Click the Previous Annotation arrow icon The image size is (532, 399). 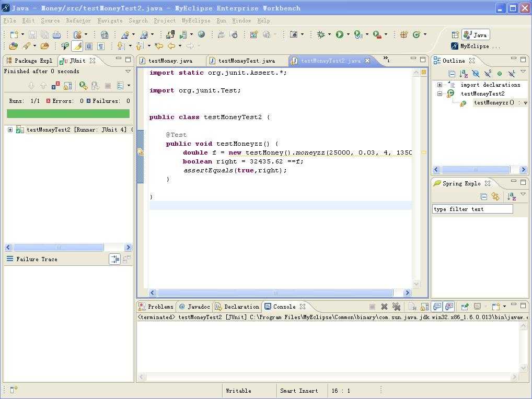click(x=140, y=46)
